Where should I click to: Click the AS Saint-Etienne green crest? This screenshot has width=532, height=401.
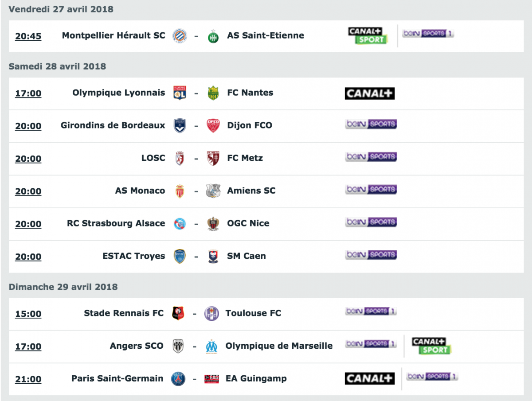coord(213,36)
